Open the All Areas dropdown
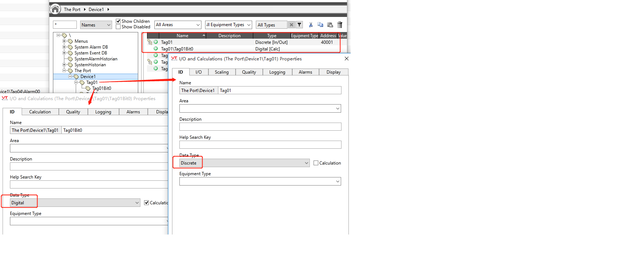 (178, 25)
